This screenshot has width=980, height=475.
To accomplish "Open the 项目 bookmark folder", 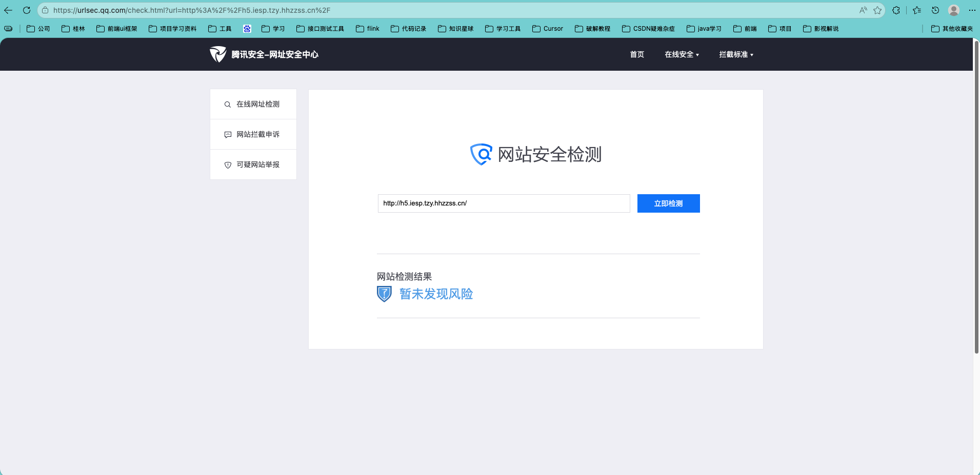I will coord(780,29).
